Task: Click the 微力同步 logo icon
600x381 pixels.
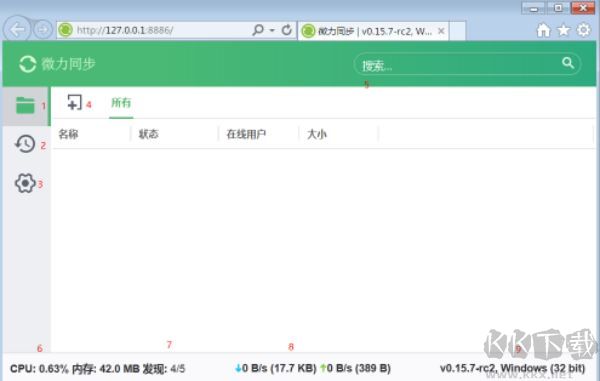Action: point(28,64)
